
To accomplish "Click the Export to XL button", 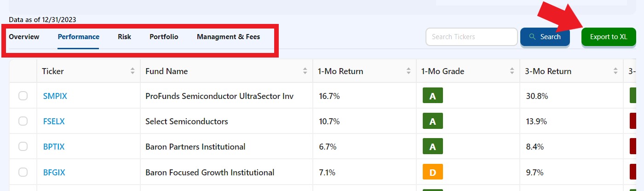I will [x=609, y=37].
